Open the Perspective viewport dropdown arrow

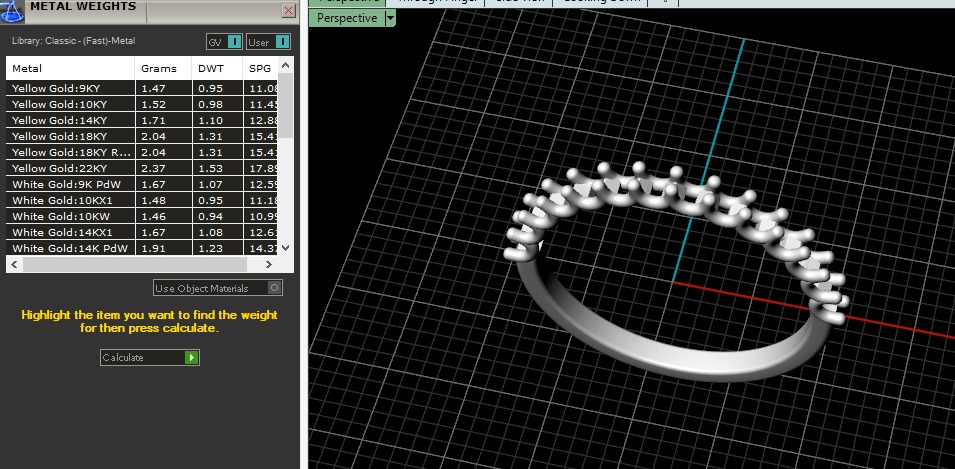tap(390, 18)
